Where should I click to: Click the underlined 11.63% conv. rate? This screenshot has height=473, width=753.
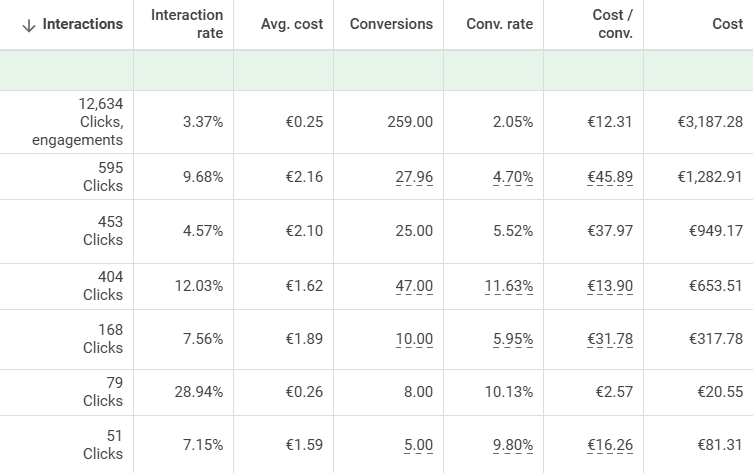click(x=509, y=286)
